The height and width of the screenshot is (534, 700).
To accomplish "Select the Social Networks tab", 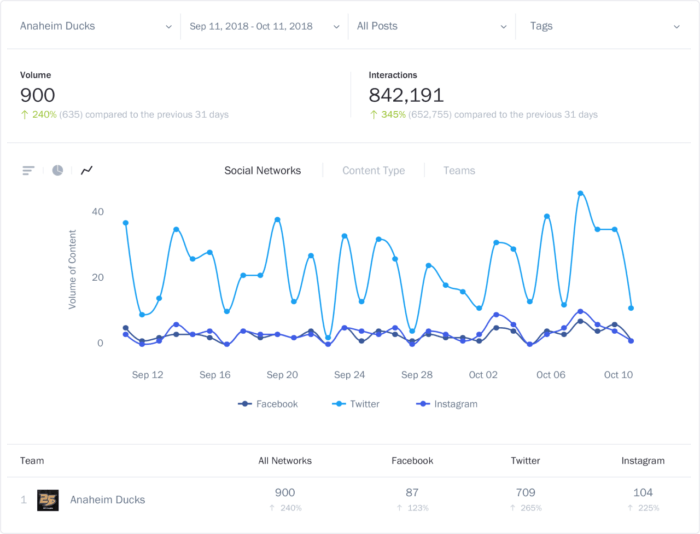I will (x=262, y=171).
